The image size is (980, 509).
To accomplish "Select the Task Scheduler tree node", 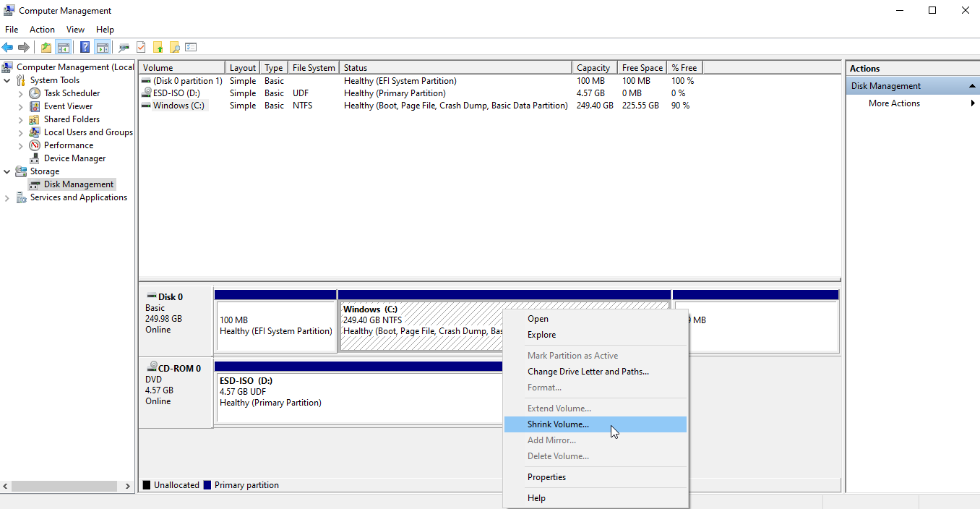I will pyautogui.click(x=72, y=93).
